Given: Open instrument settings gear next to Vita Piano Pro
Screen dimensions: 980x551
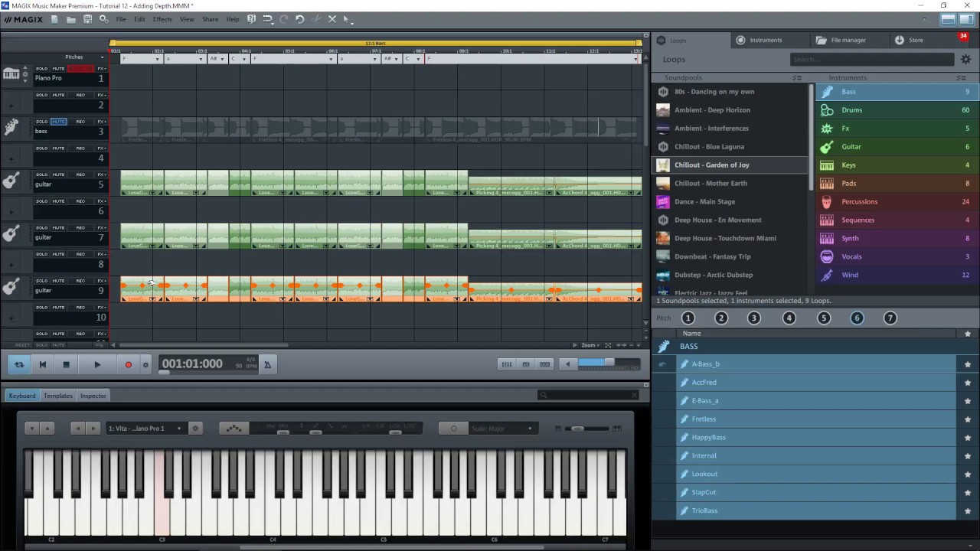Looking at the screenshot, I should [195, 429].
